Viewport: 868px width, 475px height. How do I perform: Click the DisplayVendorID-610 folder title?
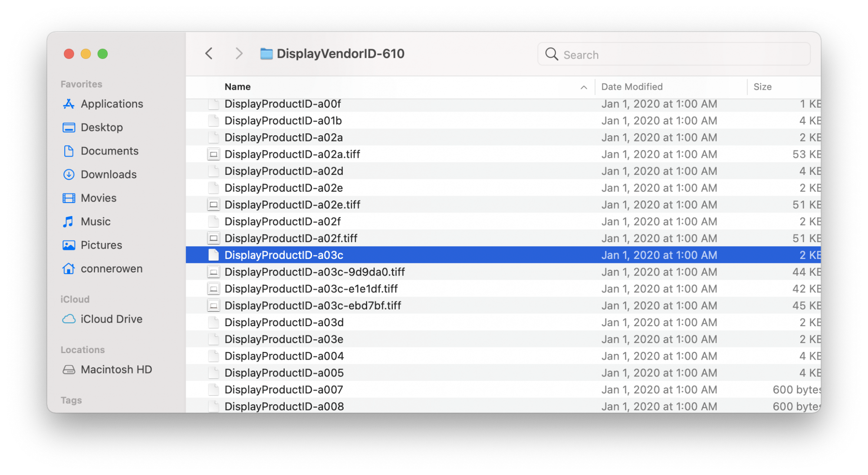pyautogui.click(x=340, y=54)
